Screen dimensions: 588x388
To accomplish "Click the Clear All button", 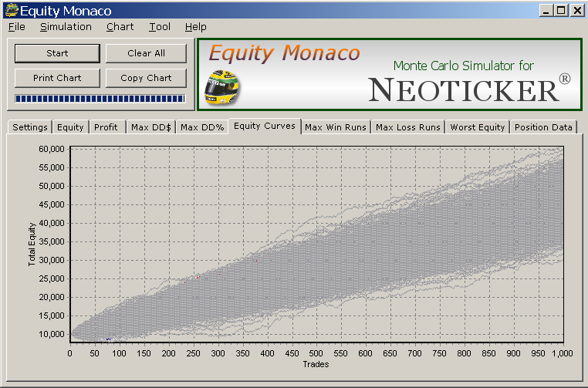I will (146, 53).
